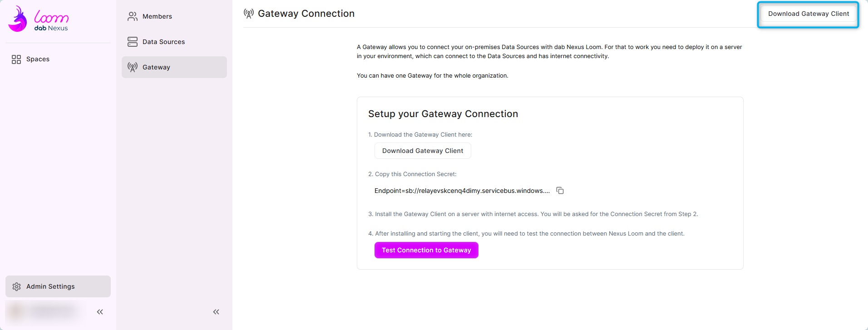
Task: Click the Admin Settings gear icon
Action: [17, 287]
